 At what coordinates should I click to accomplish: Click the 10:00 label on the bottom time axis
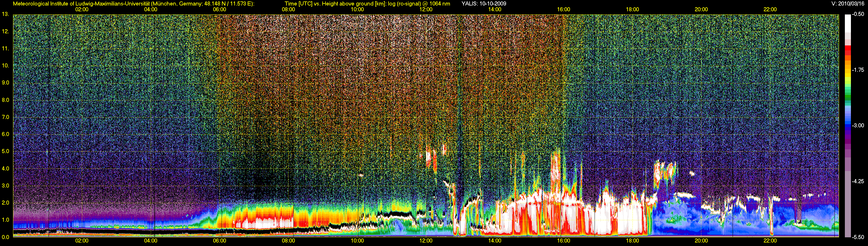[357, 241]
